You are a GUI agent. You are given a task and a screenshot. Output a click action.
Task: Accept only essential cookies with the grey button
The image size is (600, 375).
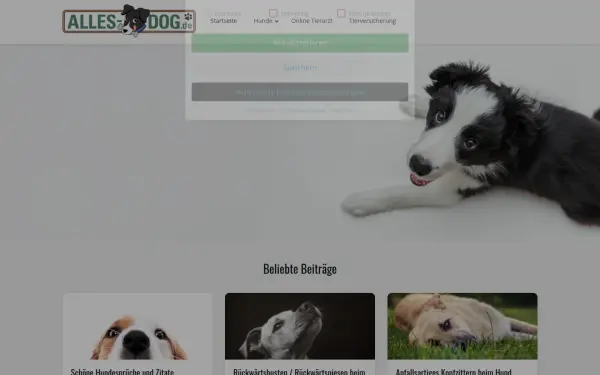point(300,92)
